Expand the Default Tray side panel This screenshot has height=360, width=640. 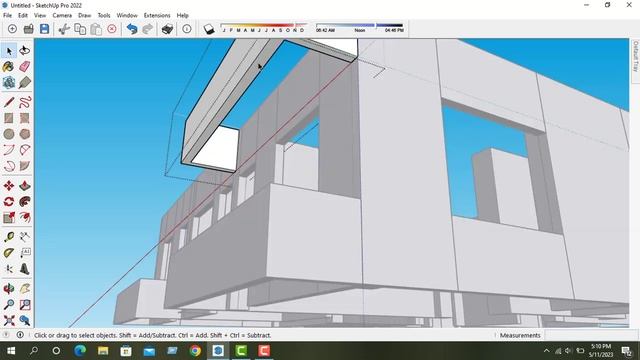click(x=635, y=56)
